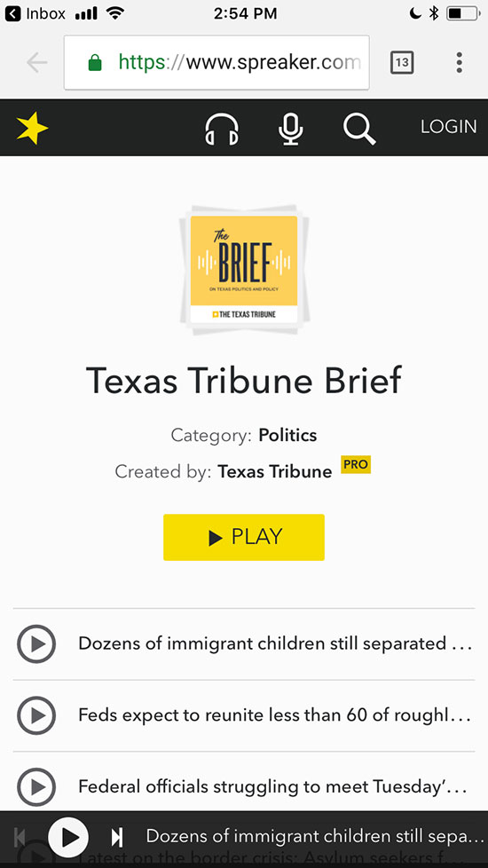Open the browser three-dot menu

[x=459, y=62]
